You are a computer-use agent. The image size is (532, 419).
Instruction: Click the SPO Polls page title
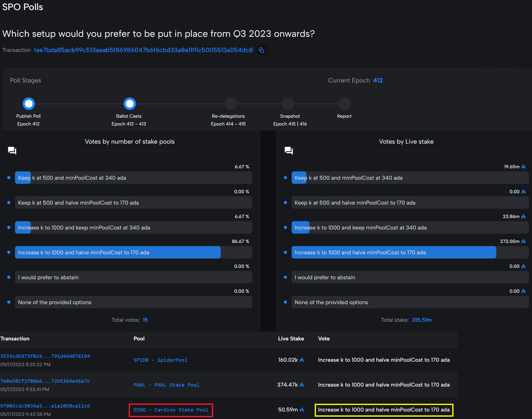[x=23, y=7]
